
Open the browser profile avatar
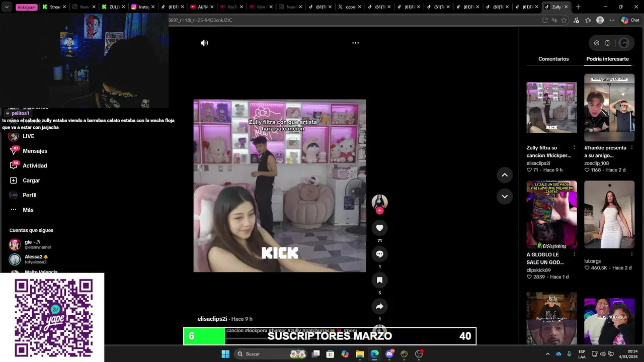point(600,20)
